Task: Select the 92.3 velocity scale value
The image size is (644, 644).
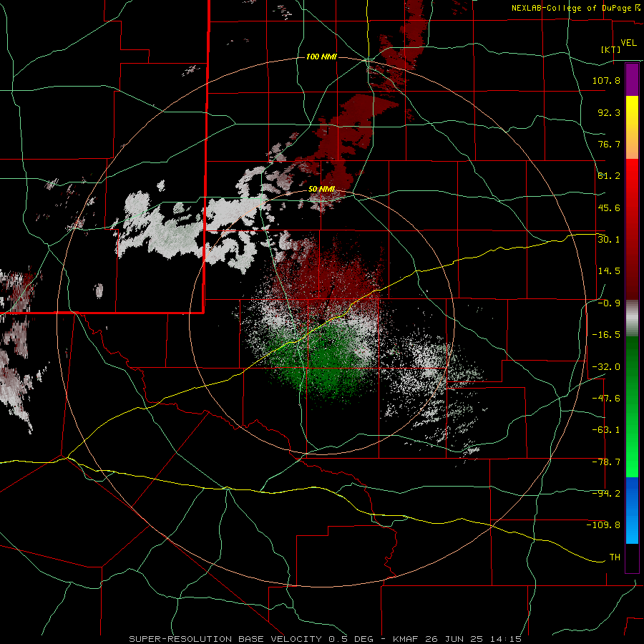Action: 609,112
